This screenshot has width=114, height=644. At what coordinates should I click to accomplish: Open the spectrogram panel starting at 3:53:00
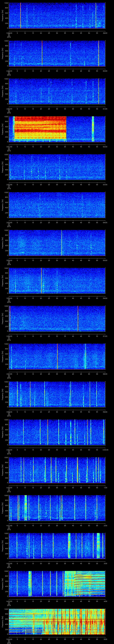[57, 205]
